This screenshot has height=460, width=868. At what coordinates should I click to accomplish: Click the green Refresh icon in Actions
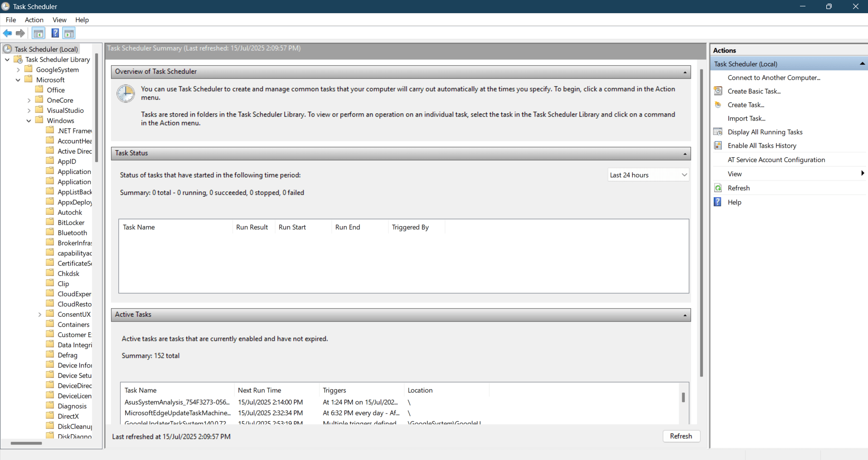718,188
